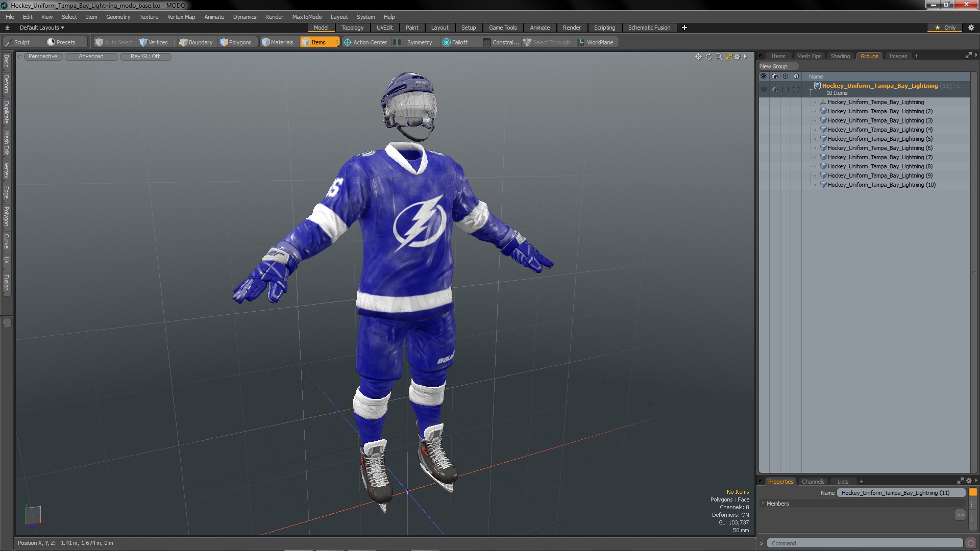980x551 pixels.
Task: Collapse the Members section
Action: 763,504
